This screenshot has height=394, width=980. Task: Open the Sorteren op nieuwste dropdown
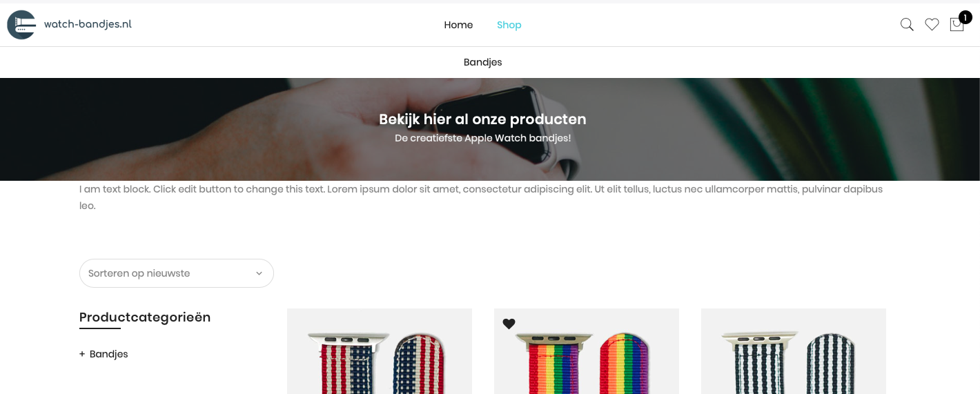(x=177, y=273)
